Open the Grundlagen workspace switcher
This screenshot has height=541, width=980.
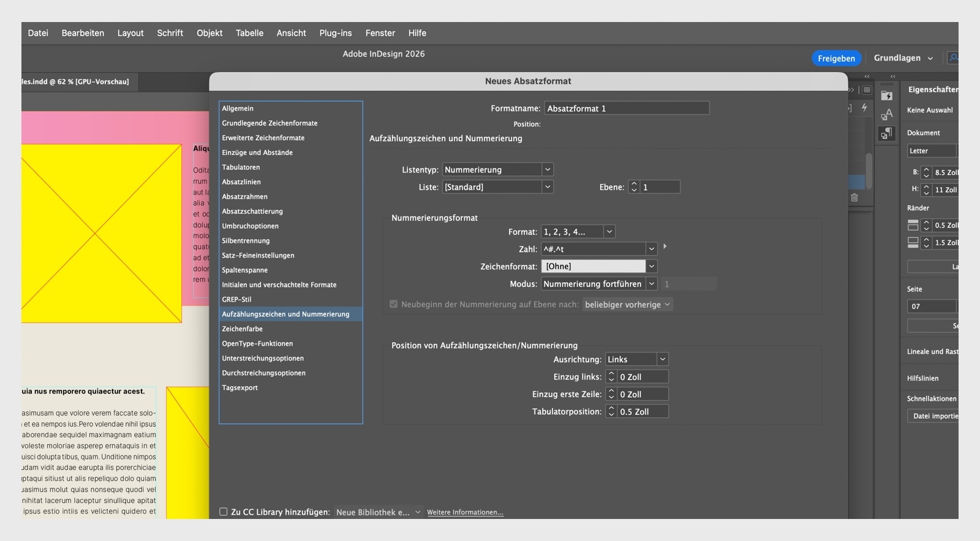click(903, 58)
